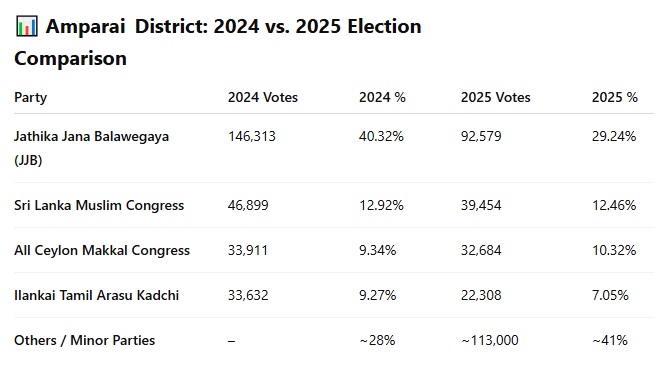669x382 pixels.
Task: Click the 39,454 vote count cell
Action: 481,205
